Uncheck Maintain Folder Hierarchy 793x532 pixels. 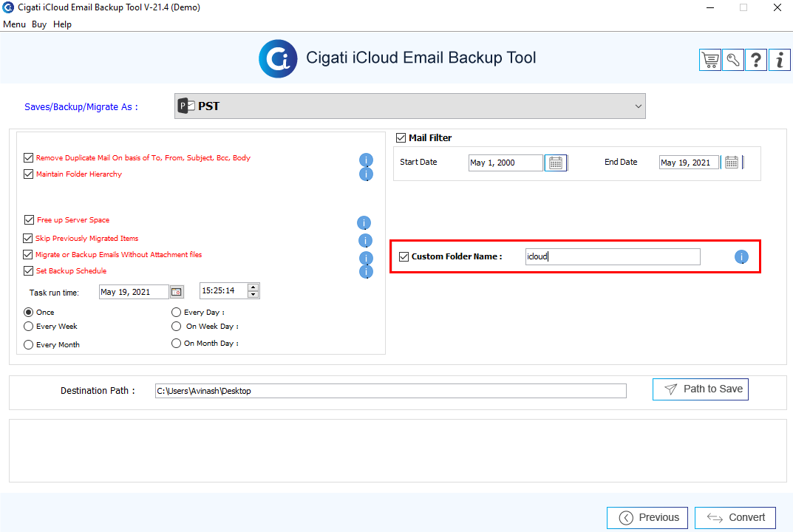pyautogui.click(x=28, y=174)
